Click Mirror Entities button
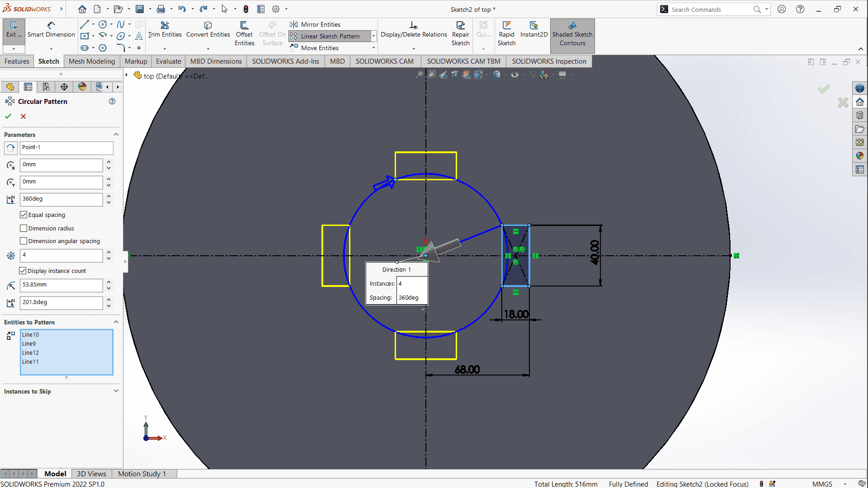Image resolution: width=868 pixels, height=488 pixels. (x=316, y=24)
